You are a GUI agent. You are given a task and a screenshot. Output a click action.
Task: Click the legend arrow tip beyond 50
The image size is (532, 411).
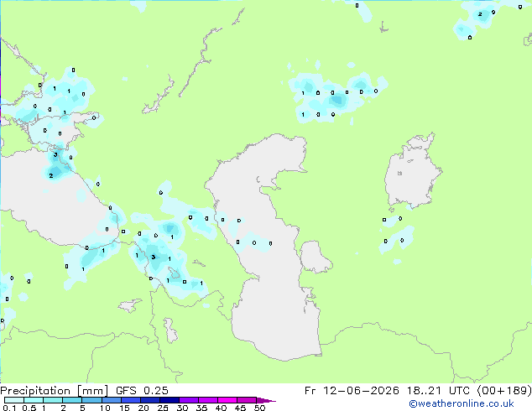click(266, 400)
